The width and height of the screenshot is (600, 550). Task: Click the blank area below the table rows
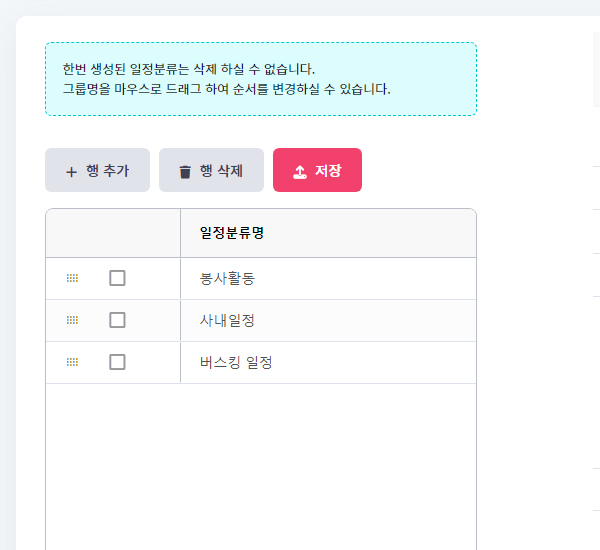pyautogui.click(x=260, y=460)
